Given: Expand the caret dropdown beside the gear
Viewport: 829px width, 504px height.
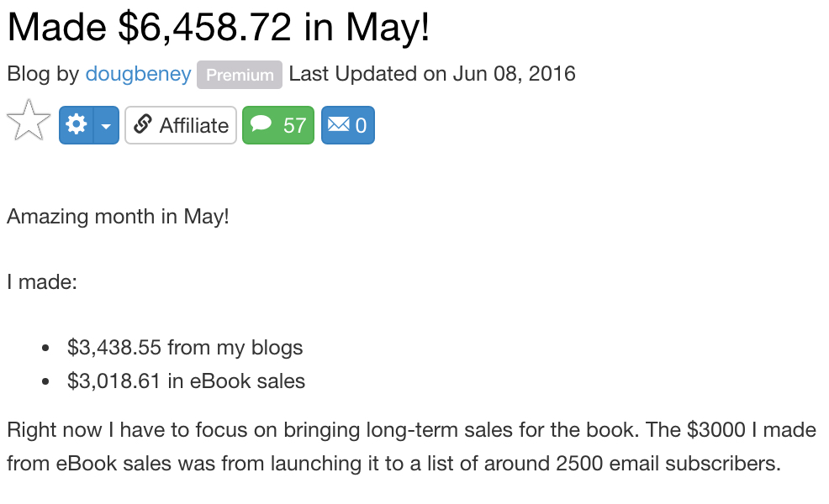Looking at the screenshot, I should click(106, 125).
